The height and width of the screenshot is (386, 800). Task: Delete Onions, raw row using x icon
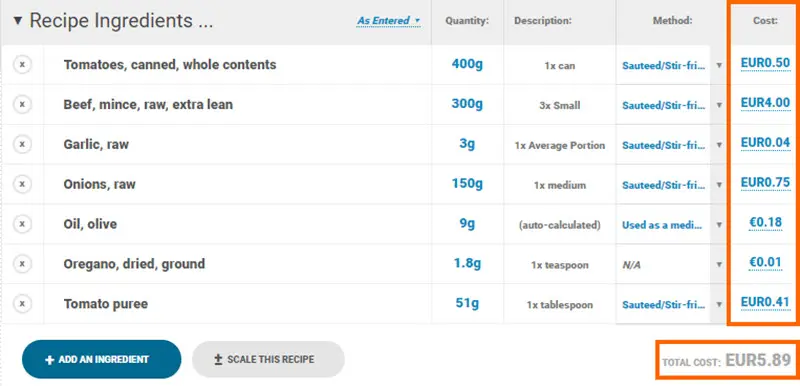(x=22, y=184)
